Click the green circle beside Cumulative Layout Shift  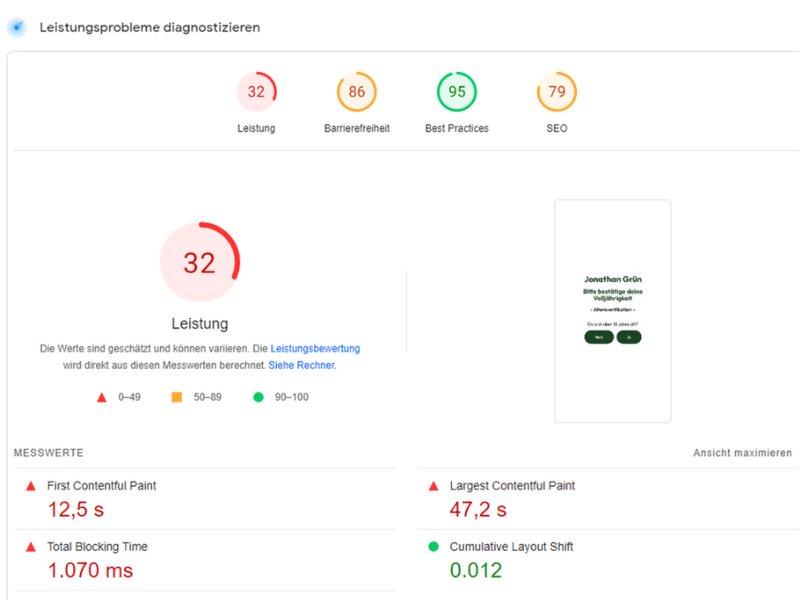433,547
